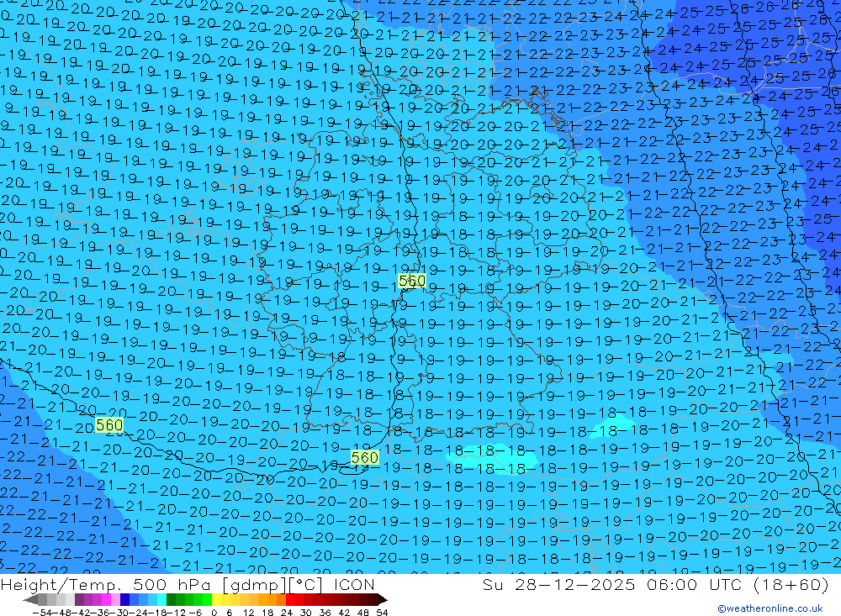Viewport: 841px width, 616px height.
Task: Click the legend's right dark-brown arrow end
Action: (383, 599)
